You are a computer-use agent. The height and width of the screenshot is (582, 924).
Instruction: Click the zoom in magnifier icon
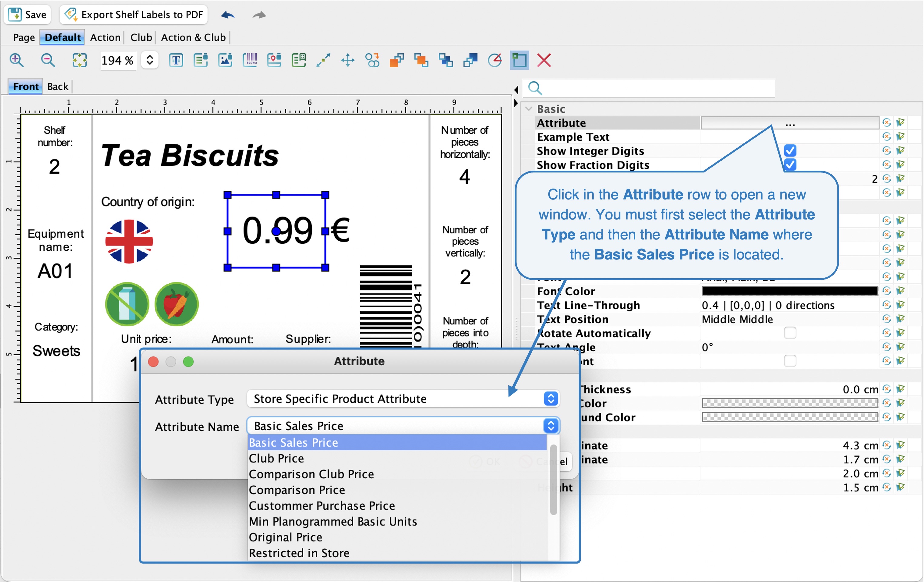click(x=16, y=60)
